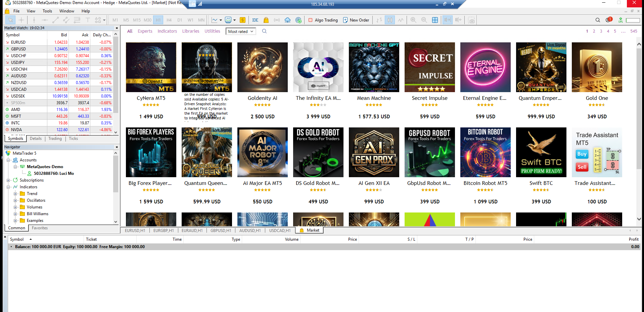
Task: Open the Swift BTC product
Action: (541, 152)
